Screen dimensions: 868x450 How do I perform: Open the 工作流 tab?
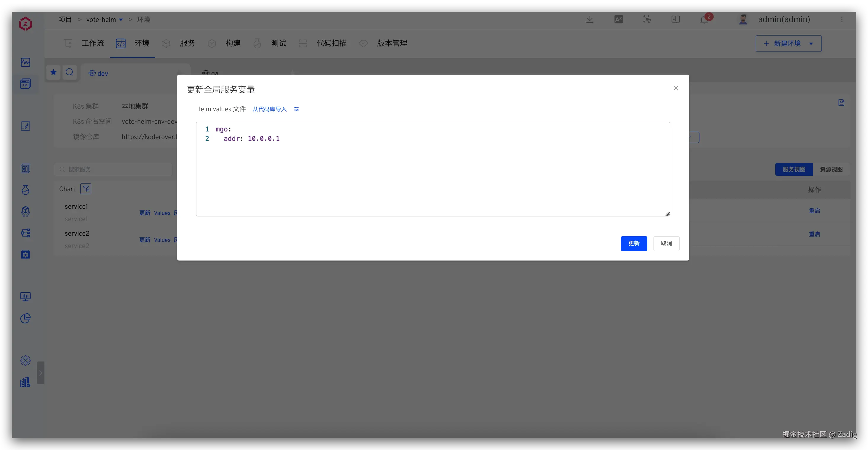coord(92,43)
